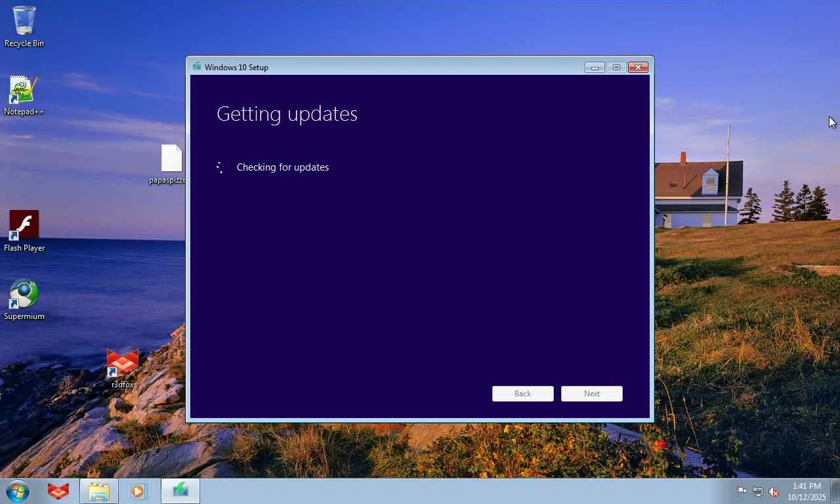Click the Show desktop strip beside the clock
The width and height of the screenshot is (840, 504).
pyautogui.click(x=835, y=491)
